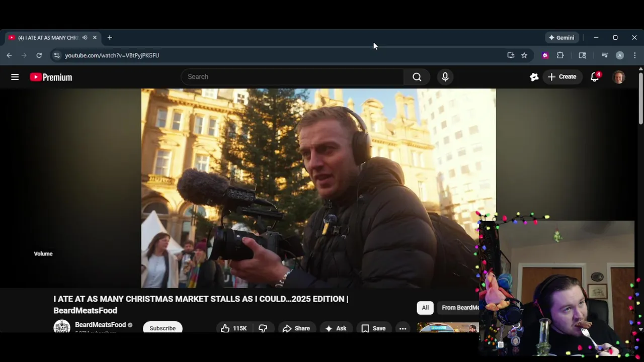Click the address bar URL
This screenshot has height=362, width=644.
pyautogui.click(x=112, y=55)
